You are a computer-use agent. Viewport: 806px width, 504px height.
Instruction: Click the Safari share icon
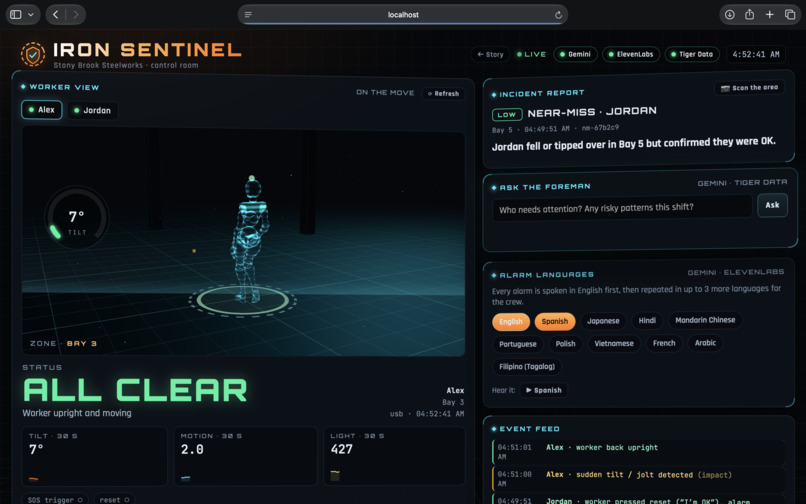click(749, 14)
